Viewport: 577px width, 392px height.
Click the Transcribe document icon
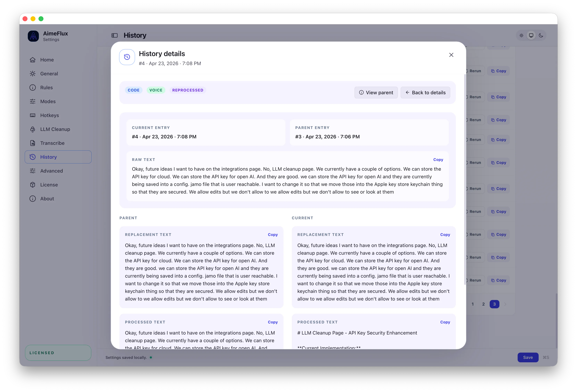(32, 143)
